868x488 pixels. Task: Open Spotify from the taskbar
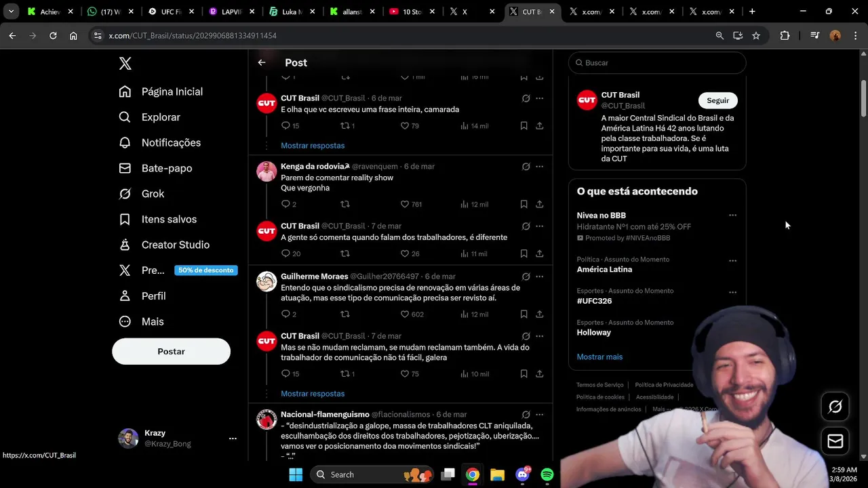(547, 474)
